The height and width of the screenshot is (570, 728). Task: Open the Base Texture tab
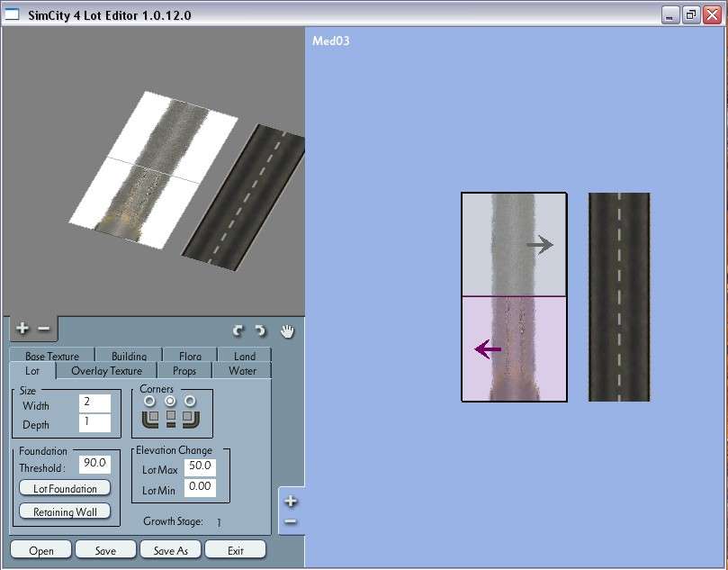[52, 356]
